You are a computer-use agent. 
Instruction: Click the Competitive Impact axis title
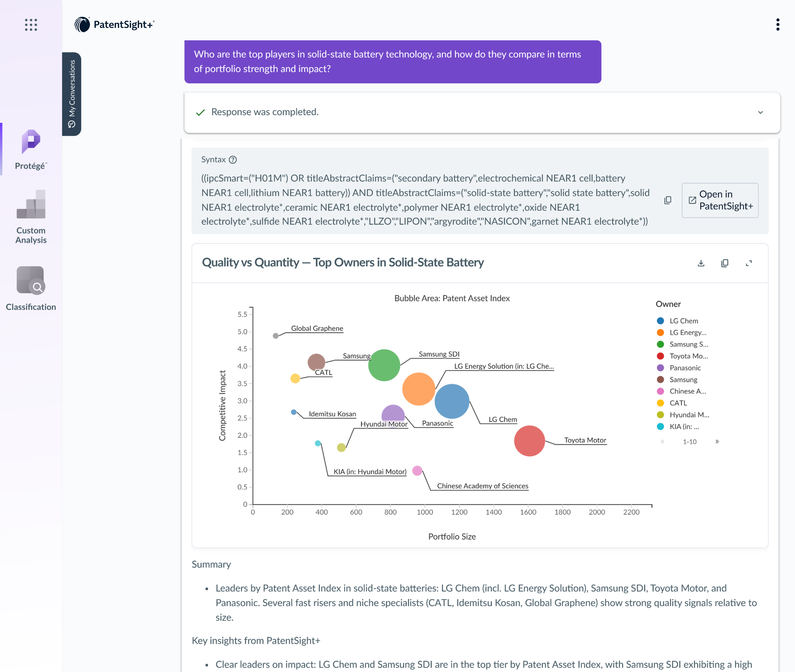pyautogui.click(x=222, y=405)
